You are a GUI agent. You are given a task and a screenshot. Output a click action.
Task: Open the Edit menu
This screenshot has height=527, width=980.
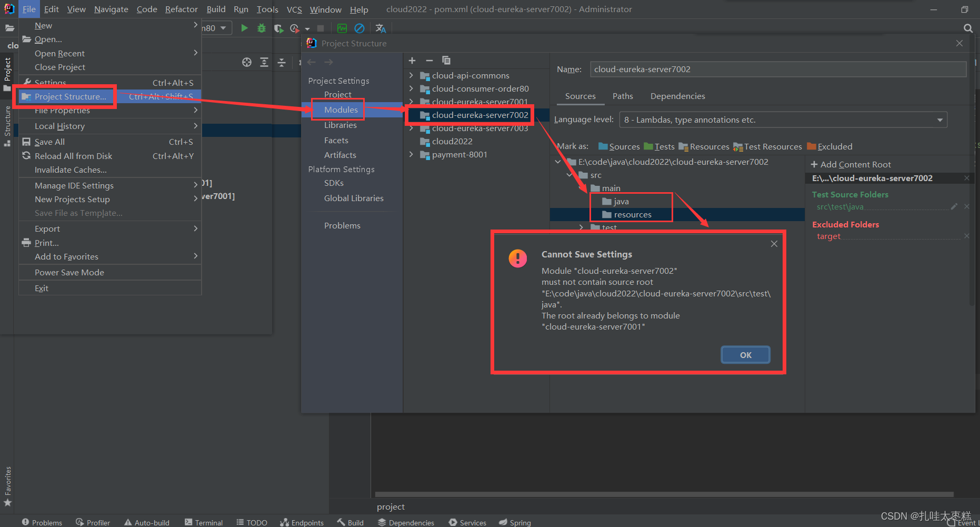pyautogui.click(x=51, y=9)
